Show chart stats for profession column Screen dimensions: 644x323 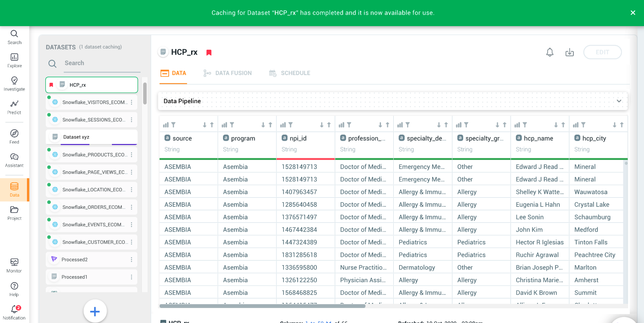(x=341, y=125)
